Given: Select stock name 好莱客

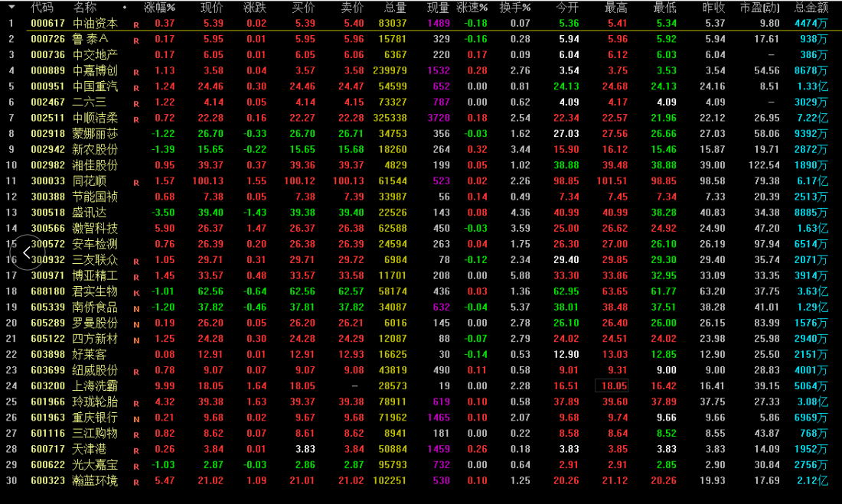Looking at the screenshot, I should click(x=90, y=354).
